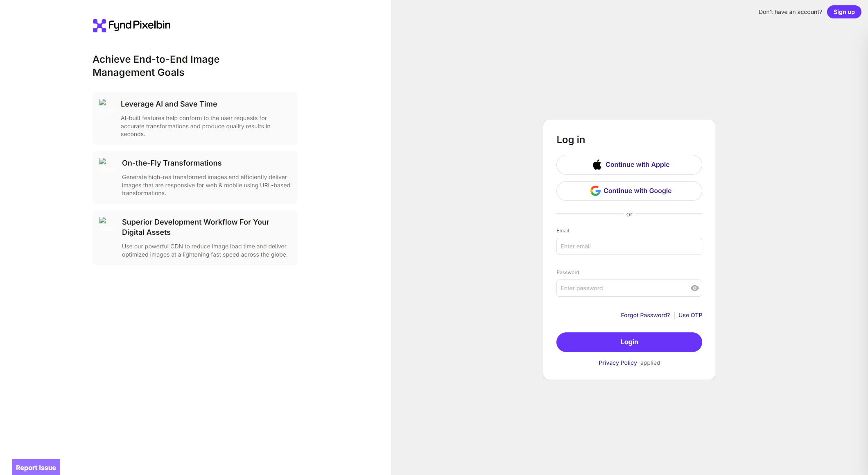The height and width of the screenshot is (475, 868).
Task: Click the On-the-Fly Transformations card image icon
Action: (103, 162)
